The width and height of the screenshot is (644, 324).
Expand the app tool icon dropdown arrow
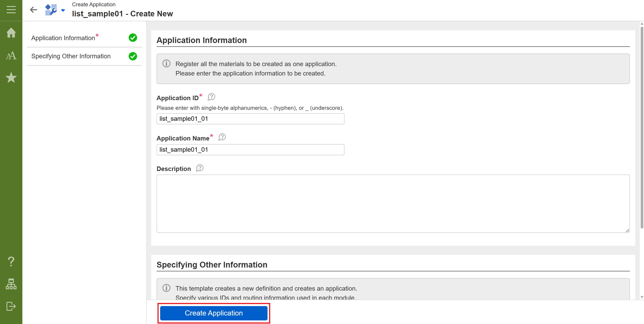tap(63, 10)
